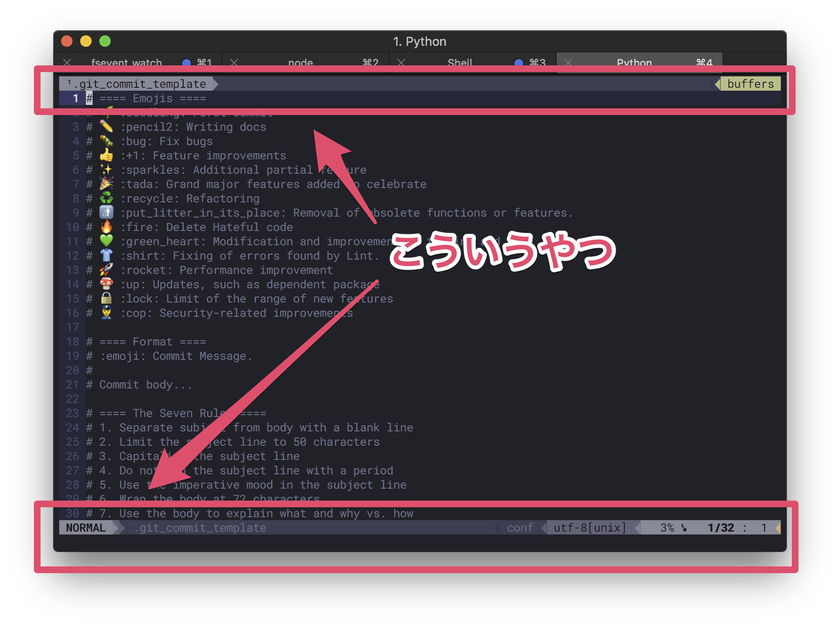Image resolution: width=840 pixels, height=628 pixels.
Task: Click ':fire: Delete Hateful code' text
Action: 207,227
